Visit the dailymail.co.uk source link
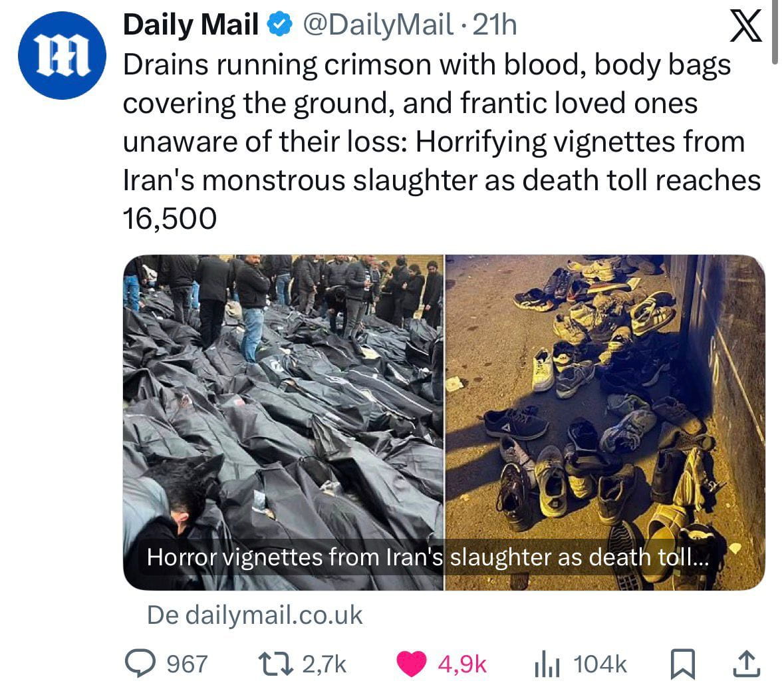The width and height of the screenshot is (784, 697). [x=255, y=615]
